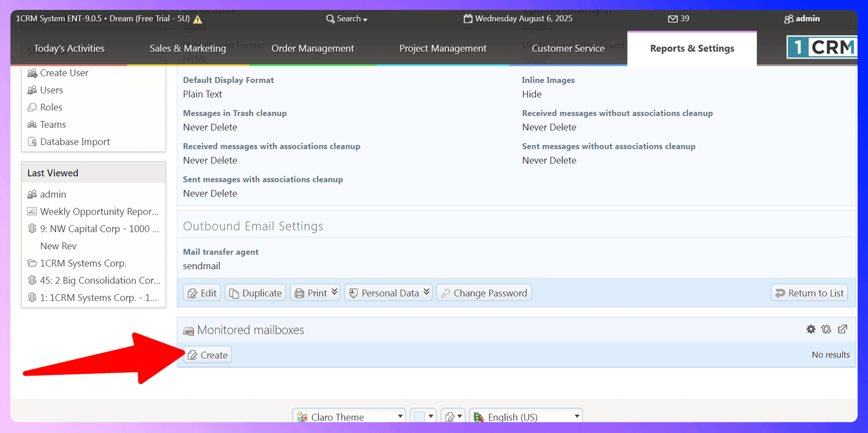Open Database Import in sidebar
This screenshot has height=433, width=868.
tap(75, 141)
